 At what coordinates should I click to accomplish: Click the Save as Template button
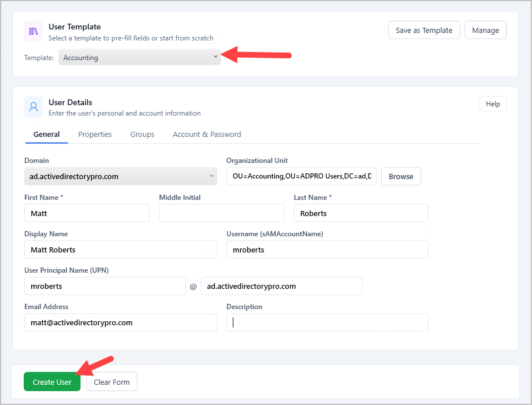coord(424,29)
